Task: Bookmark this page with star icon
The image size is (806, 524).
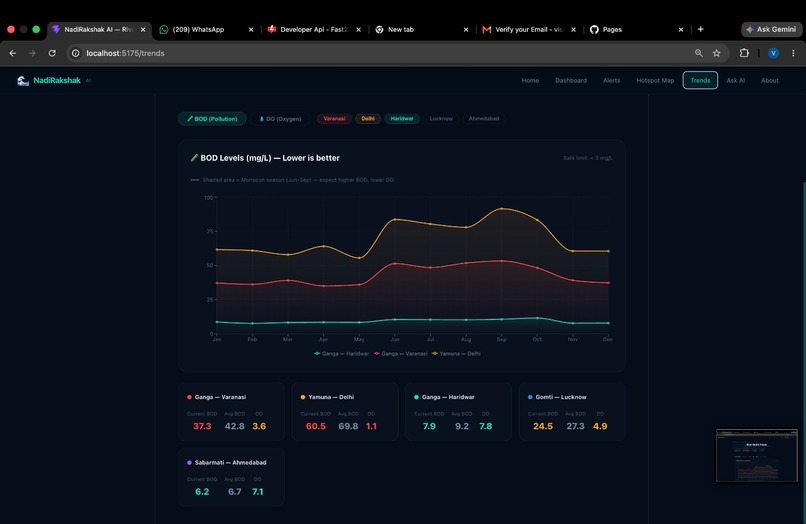Action: pos(717,53)
